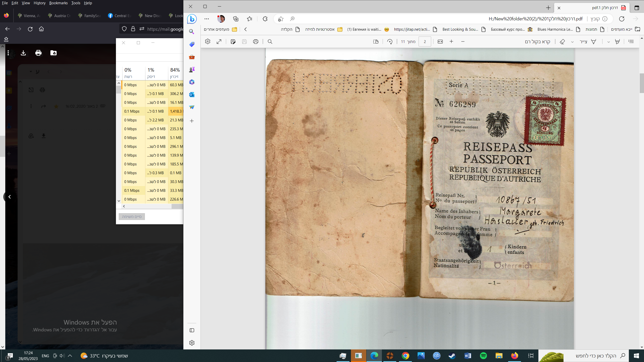644x362 pixels.
Task: Expand the highlighter options dropdown
Action: tap(609, 42)
